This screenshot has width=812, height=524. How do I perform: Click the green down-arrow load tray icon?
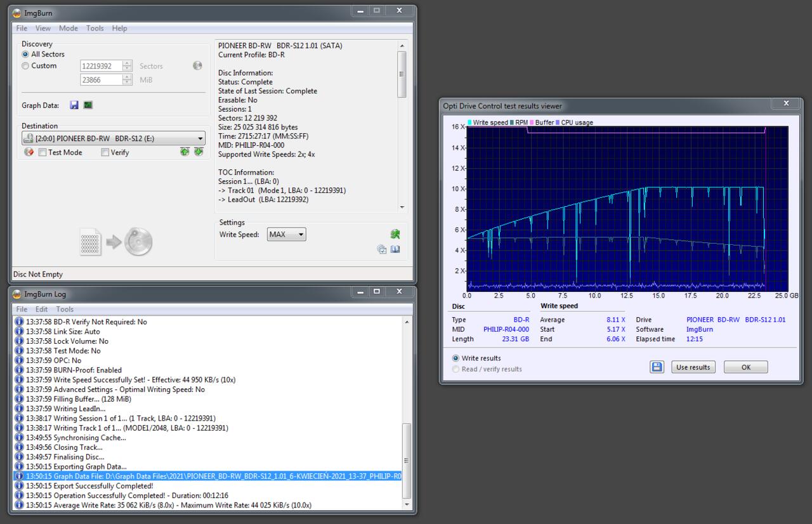point(199,152)
